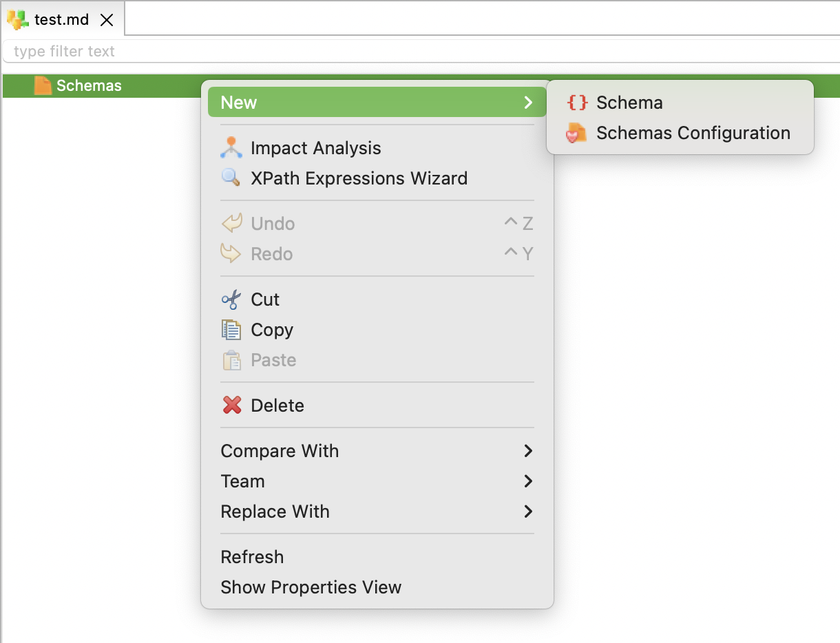Click the red Delete cross icon
This screenshot has height=643, width=840.
click(231, 405)
